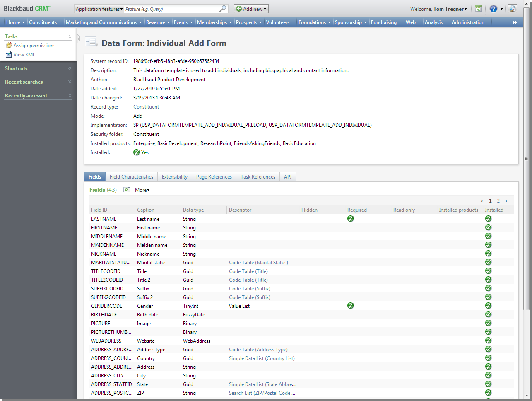Open the Welcome, Tom Tregner user menu

tap(438, 9)
